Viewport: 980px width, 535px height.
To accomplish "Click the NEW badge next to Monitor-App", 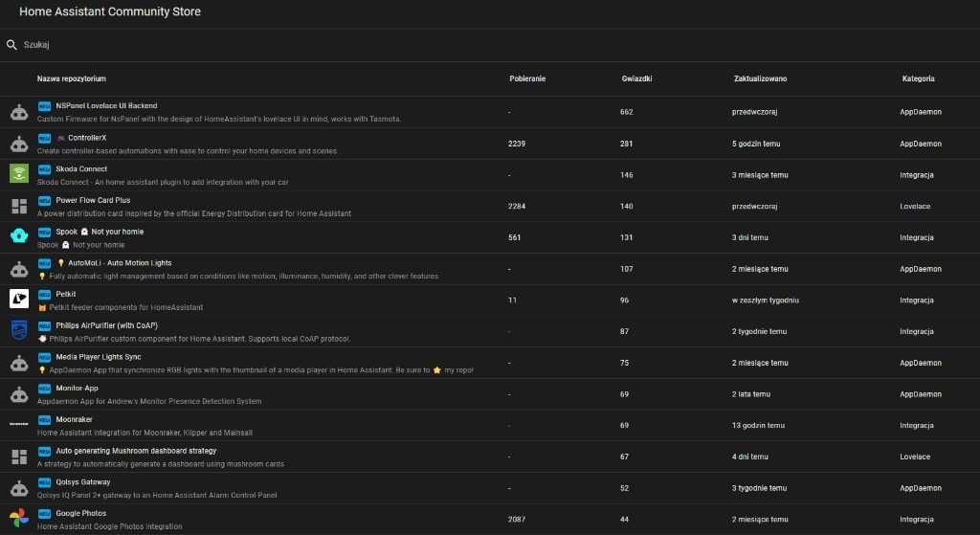I will coord(44,389).
